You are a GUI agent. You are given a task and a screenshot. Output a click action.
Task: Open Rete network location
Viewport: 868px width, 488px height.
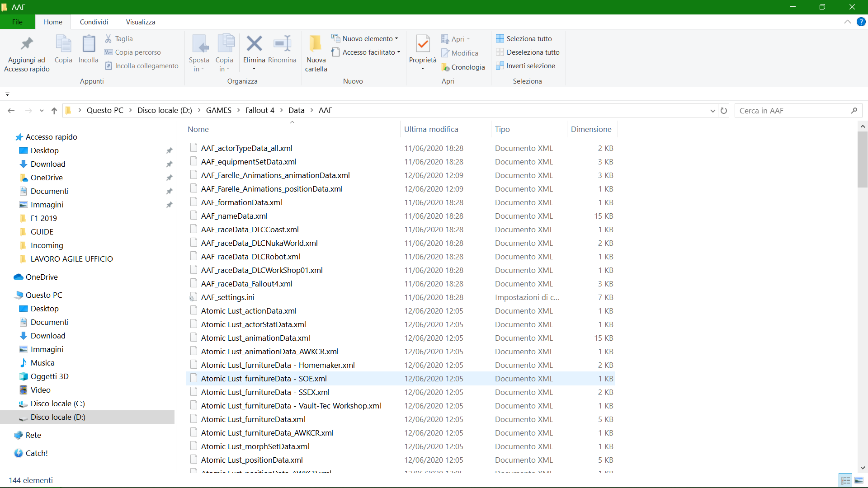point(33,435)
